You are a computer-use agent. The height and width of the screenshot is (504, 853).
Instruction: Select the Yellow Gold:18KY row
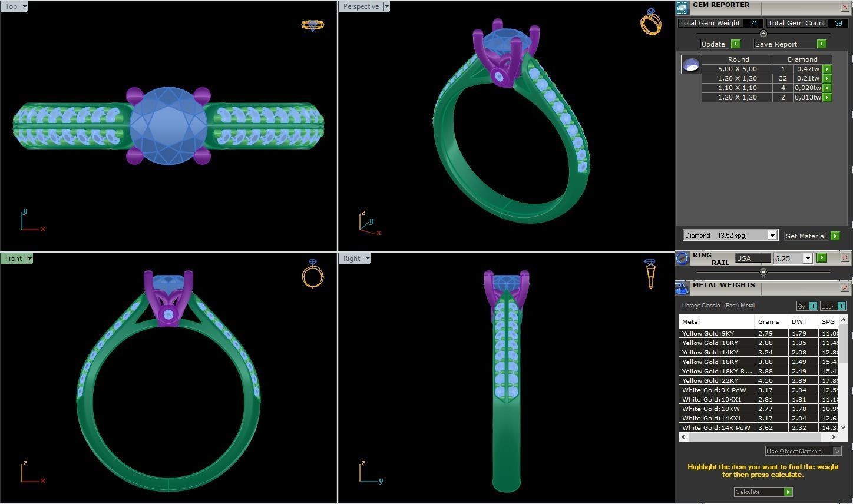759,362
